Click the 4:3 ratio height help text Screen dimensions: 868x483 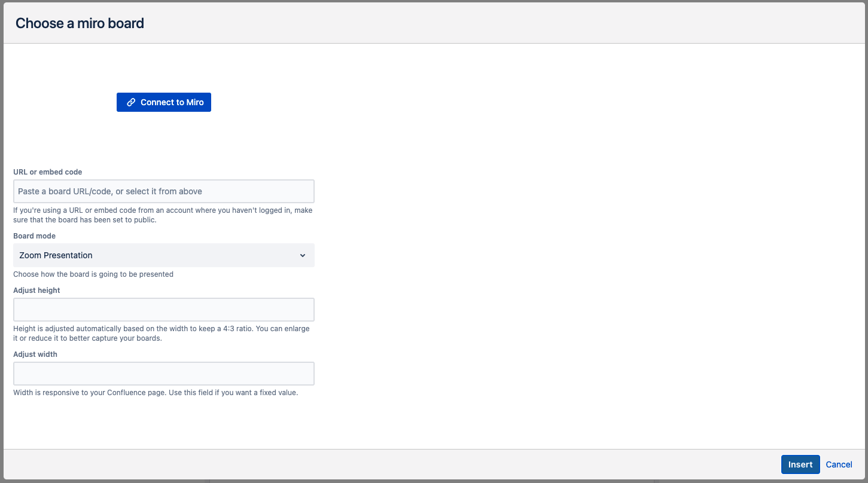pyautogui.click(x=162, y=334)
